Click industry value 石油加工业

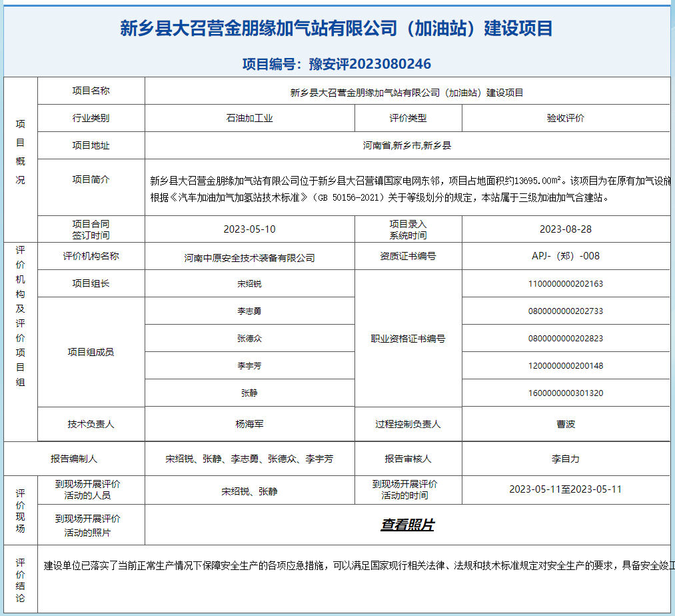[x=250, y=118]
